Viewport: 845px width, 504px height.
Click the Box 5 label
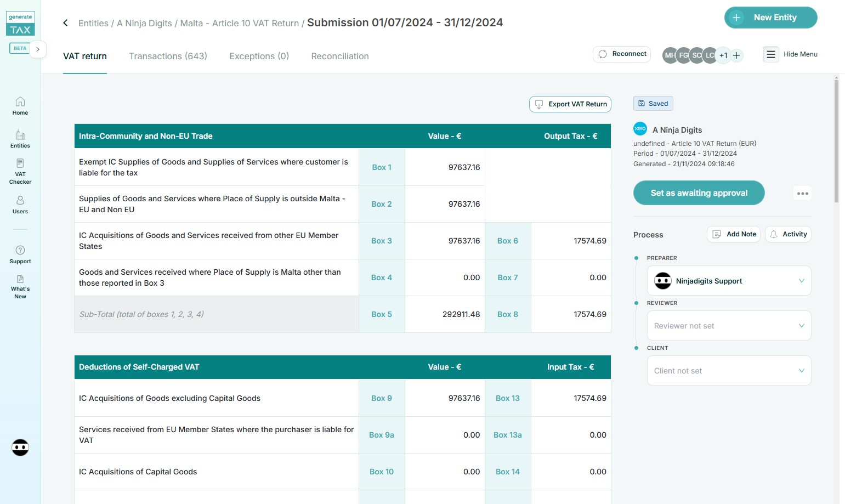(x=382, y=314)
